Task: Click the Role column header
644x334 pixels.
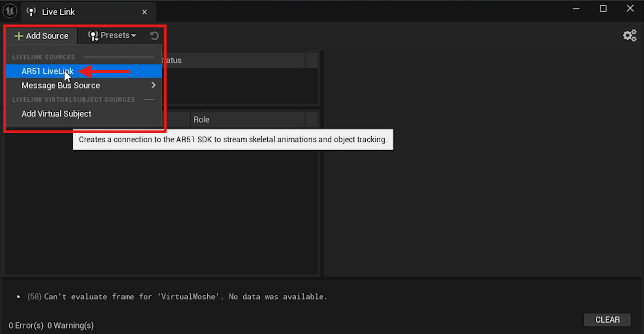Action: click(x=248, y=120)
